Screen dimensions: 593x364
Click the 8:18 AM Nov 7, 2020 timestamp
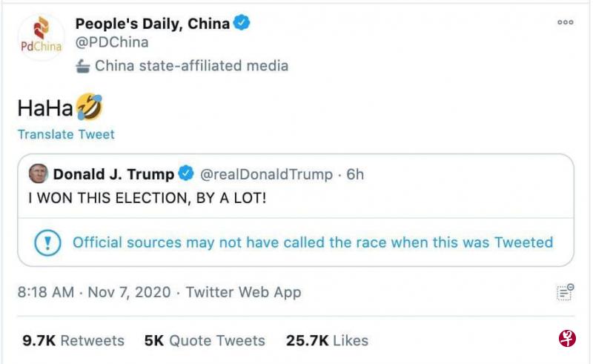[x=93, y=292]
